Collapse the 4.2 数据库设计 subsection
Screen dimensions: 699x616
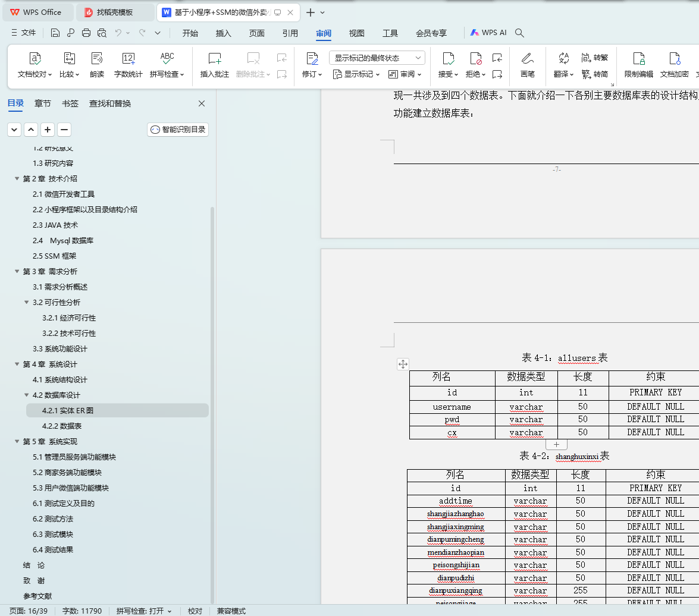pyautogui.click(x=27, y=395)
